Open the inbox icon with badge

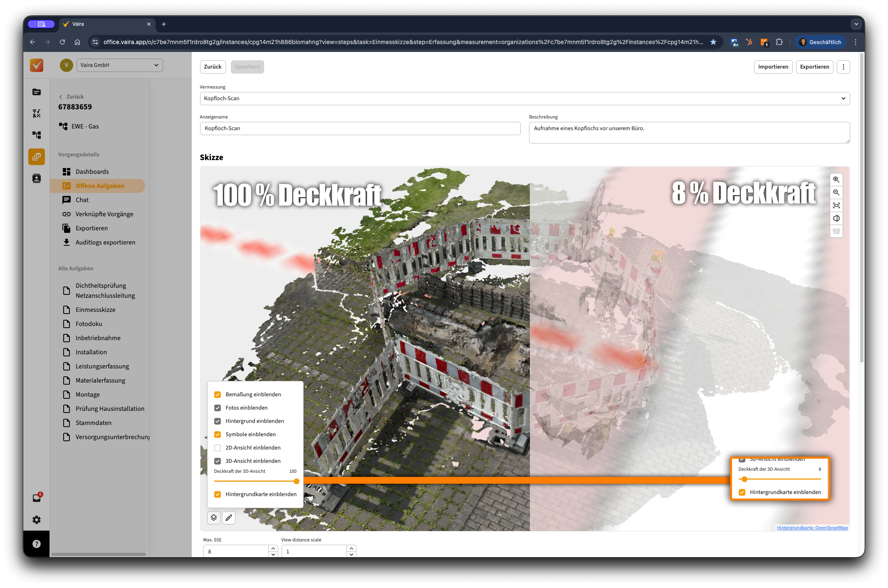[x=37, y=498]
